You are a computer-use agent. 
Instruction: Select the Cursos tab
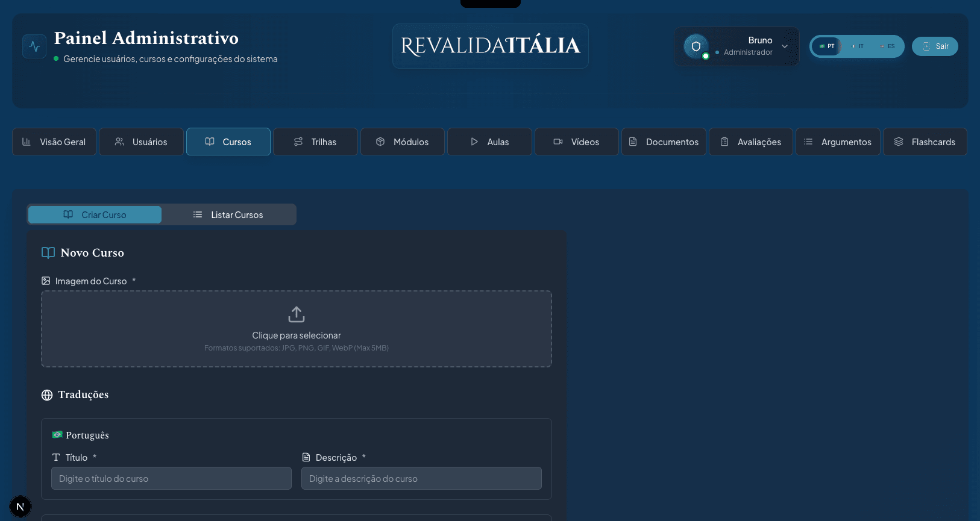click(x=228, y=142)
